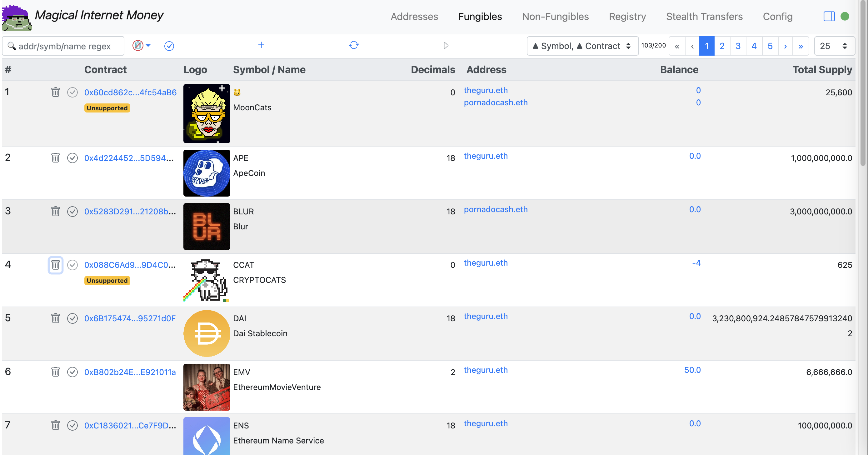Open the Symbol, Contract sort dropdown
This screenshot has width=868, height=455.
[582, 46]
